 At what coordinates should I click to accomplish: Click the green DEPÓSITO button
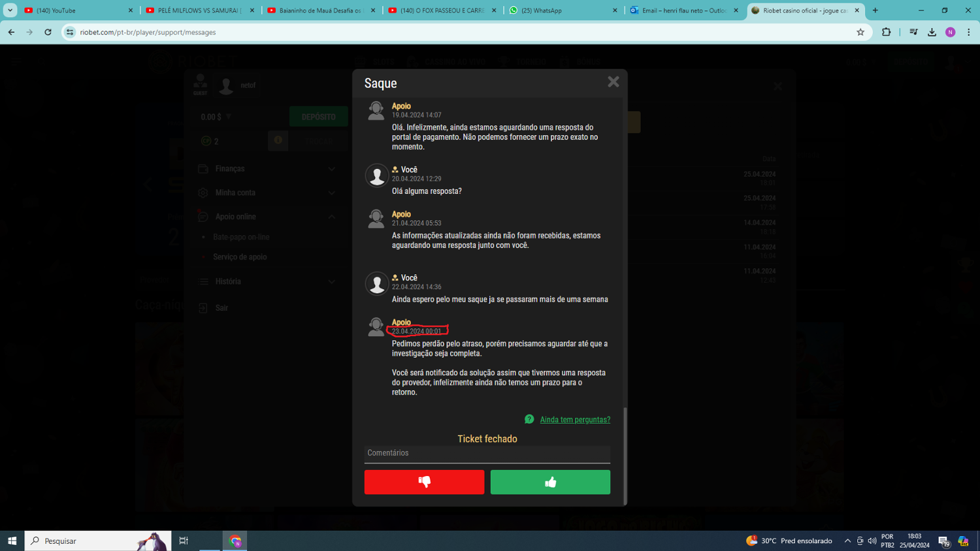tap(318, 117)
